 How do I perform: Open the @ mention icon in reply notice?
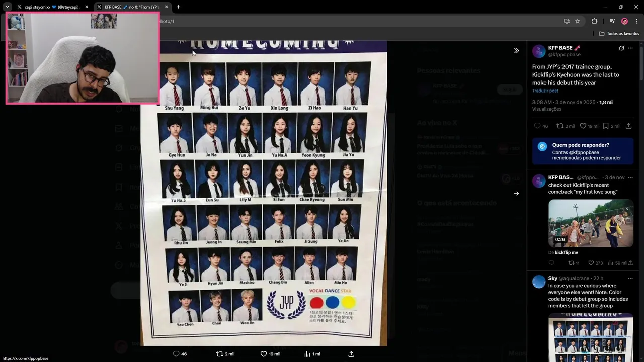tap(542, 146)
